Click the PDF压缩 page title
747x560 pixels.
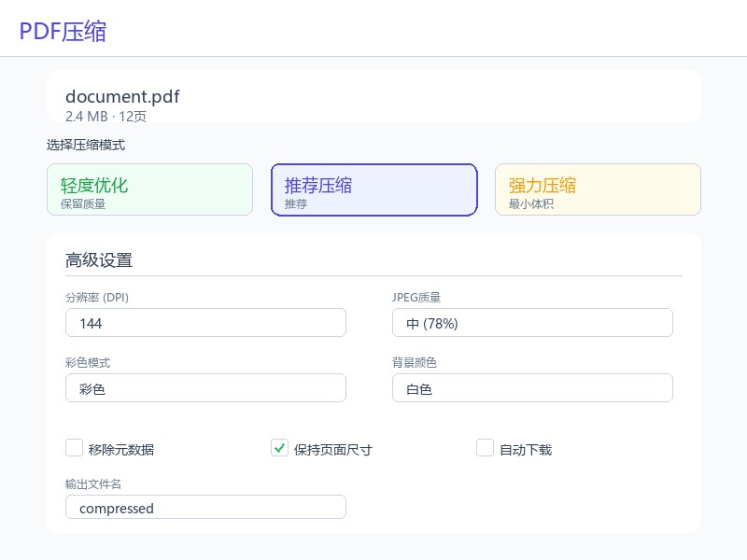point(63,32)
